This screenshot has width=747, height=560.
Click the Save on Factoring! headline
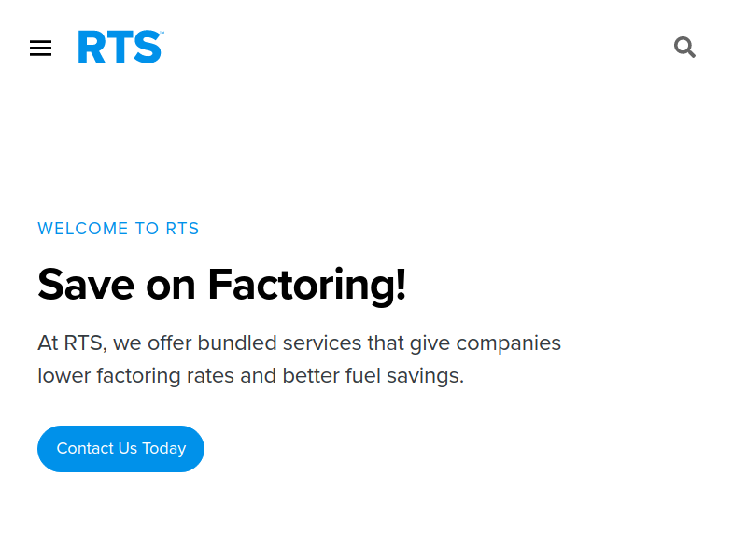point(222,285)
